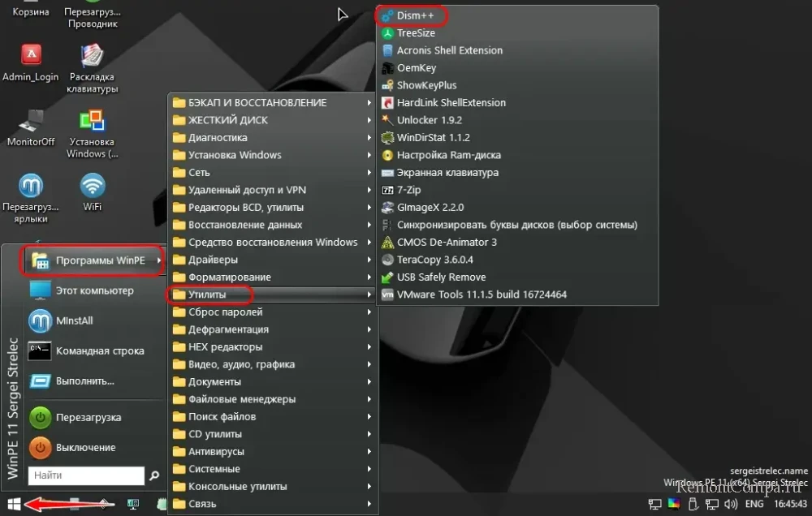Click the Acronis Shell Extension icon
Viewport: 812px width, 516px height.
(x=387, y=50)
